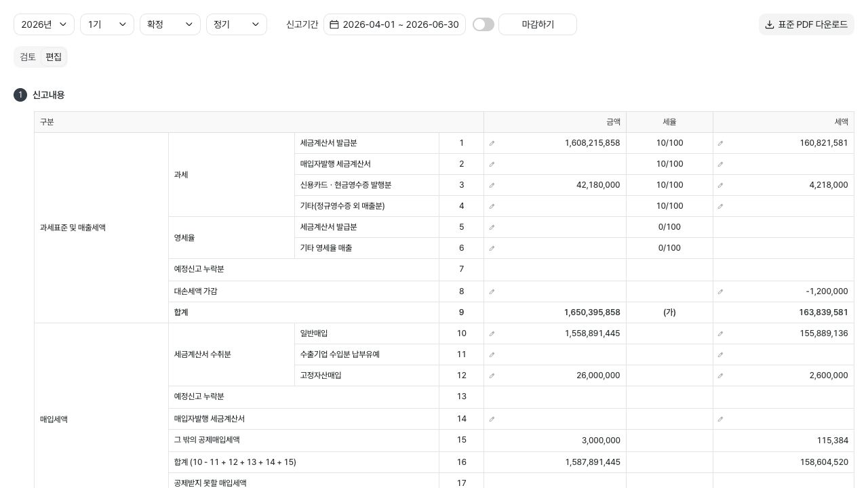Edit amount pencil for 매입자발행 세금계산서 row 2

point(492,164)
